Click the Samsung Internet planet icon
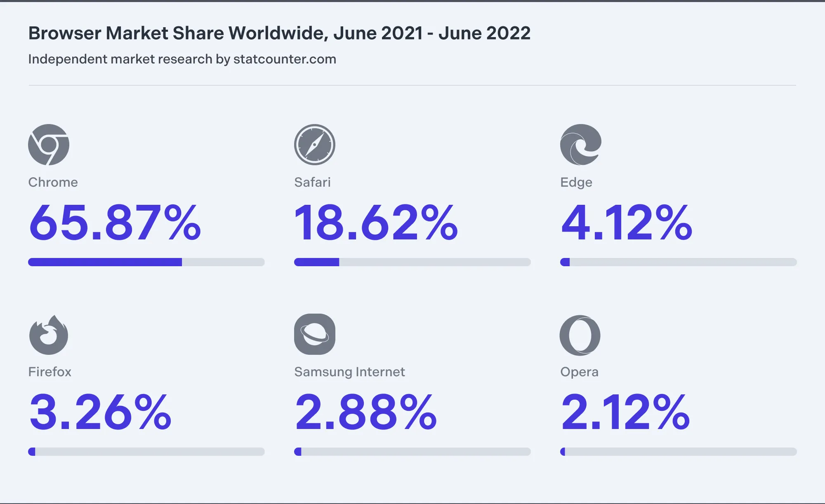The height and width of the screenshot is (504, 825). point(315,334)
